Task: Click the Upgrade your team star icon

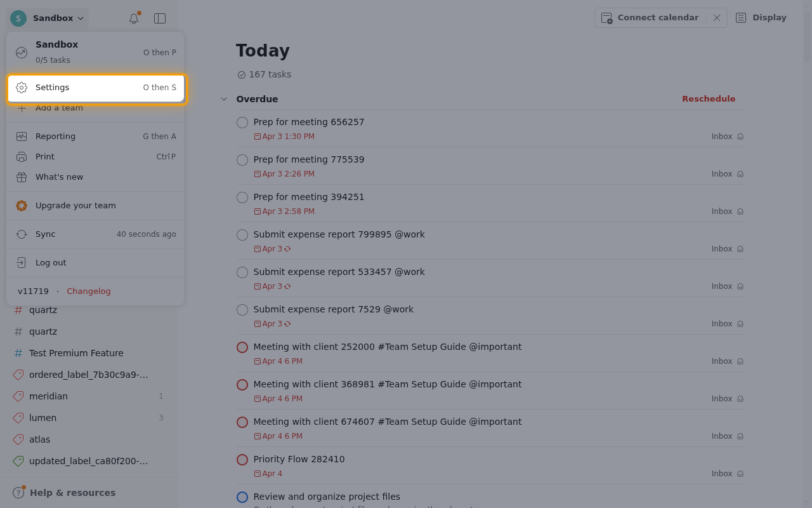Action: 22,206
